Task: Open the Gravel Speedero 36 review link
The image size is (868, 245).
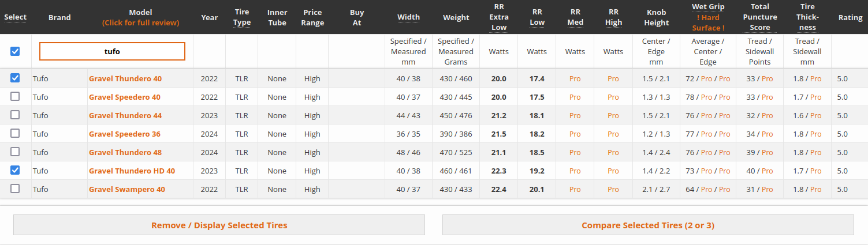Action: [125, 134]
